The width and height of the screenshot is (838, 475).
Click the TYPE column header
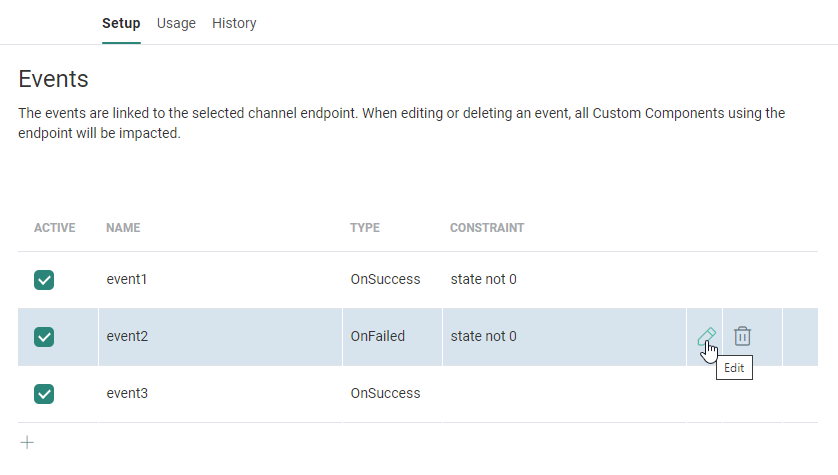click(365, 228)
